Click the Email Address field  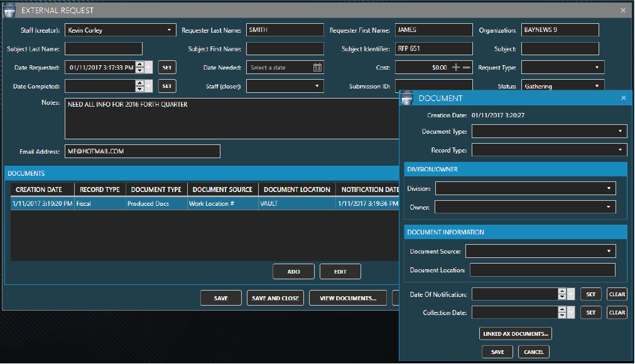pos(143,151)
